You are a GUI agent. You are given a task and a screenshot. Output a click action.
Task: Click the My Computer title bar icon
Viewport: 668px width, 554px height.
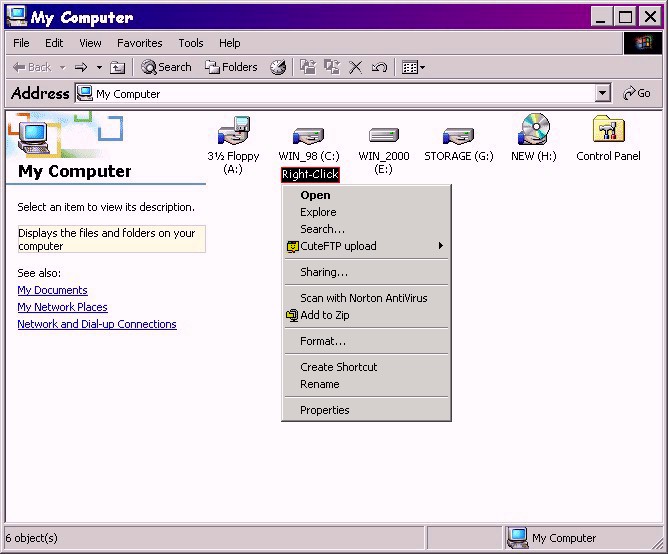[x=17, y=17]
